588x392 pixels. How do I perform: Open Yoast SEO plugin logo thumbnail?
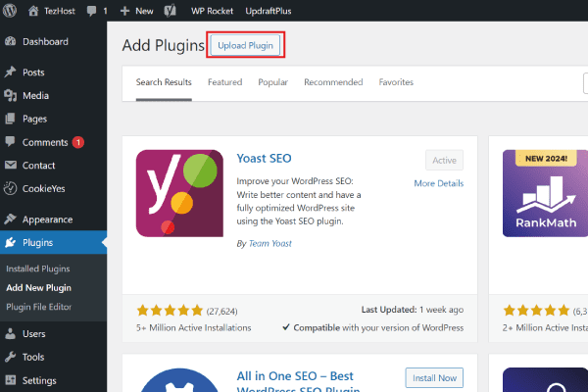[x=179, y=193]
